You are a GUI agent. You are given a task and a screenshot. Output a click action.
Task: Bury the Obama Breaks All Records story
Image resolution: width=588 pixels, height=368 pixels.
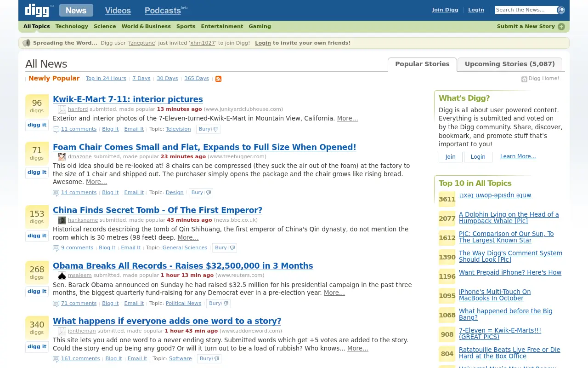point(219,304)
